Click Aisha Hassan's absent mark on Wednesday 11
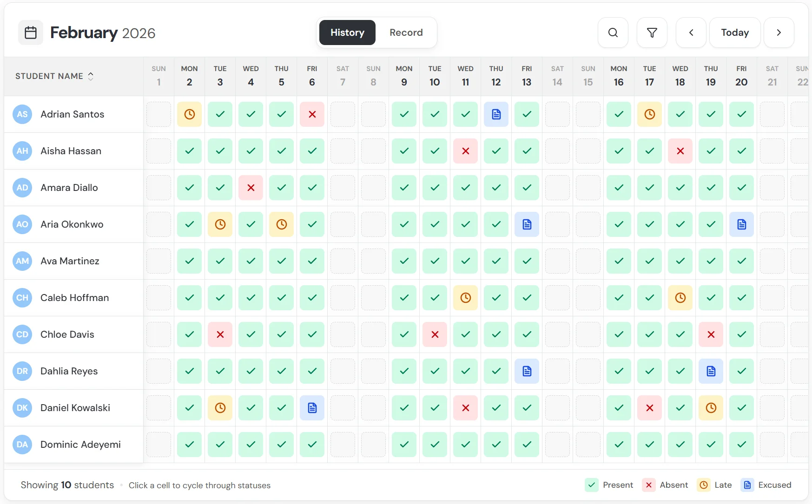The width and height of the screenshot is (812, 504). (x=465, y=151)
